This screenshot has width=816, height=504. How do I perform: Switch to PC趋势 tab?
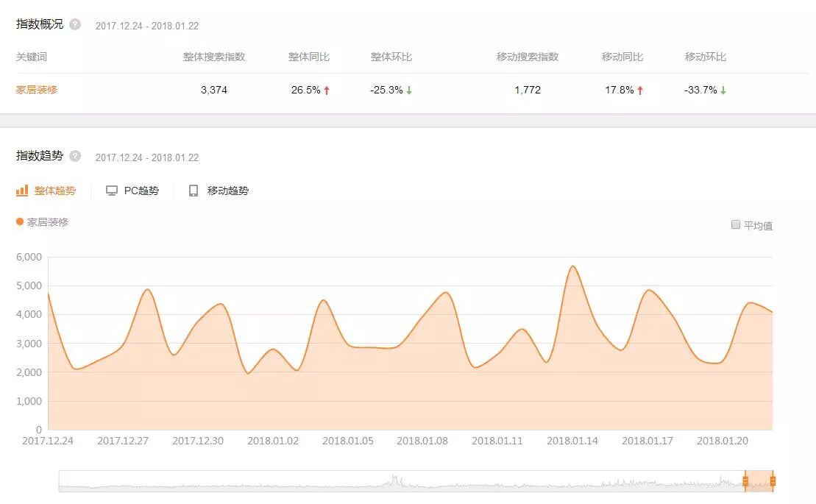132,191
